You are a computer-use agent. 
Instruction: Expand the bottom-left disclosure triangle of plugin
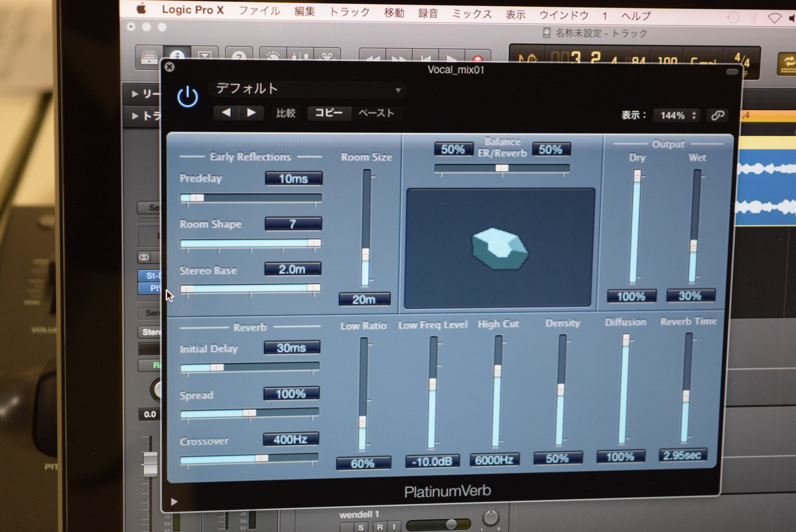click(174, 502)
